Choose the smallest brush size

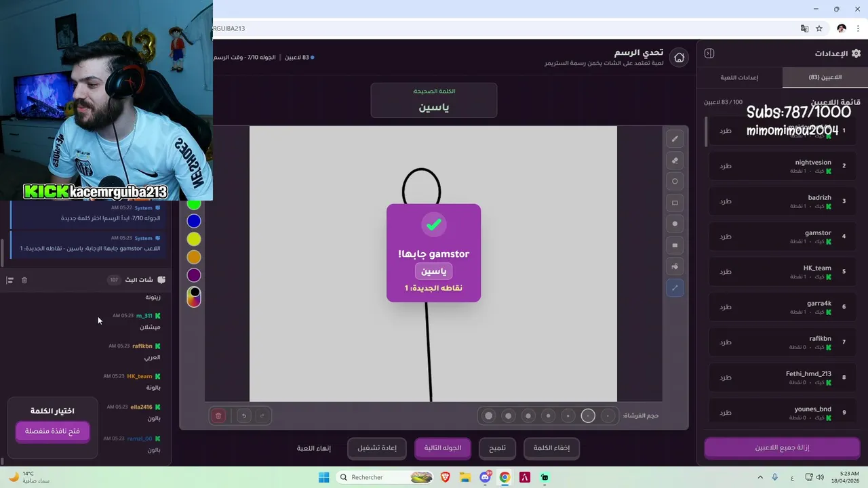pyautogui.click(x=608, y=415)
